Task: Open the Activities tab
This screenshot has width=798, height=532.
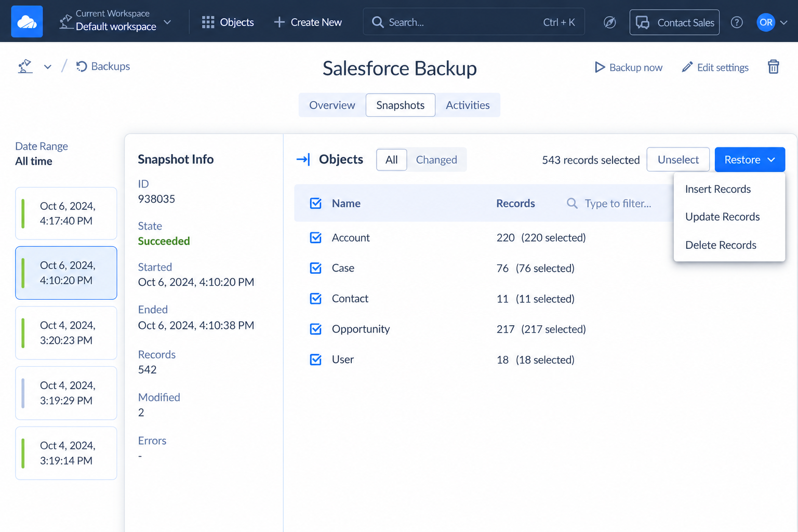Action: 468,105
